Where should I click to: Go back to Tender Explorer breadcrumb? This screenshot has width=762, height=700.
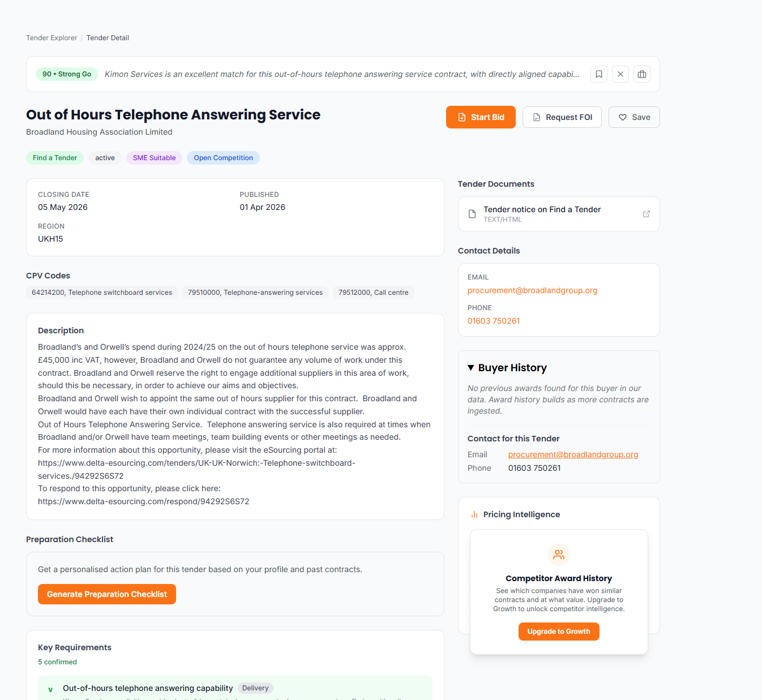[x=52, y=38]
